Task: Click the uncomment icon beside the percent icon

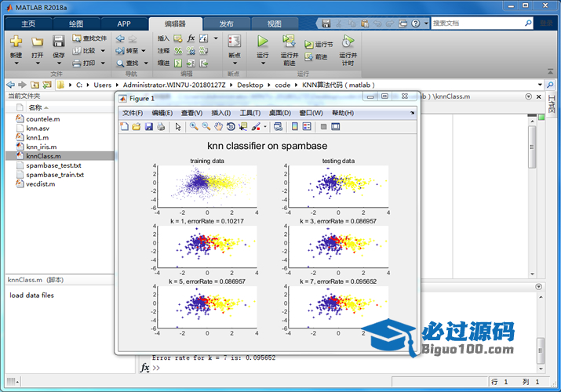Action: click(x=191, y=51)
